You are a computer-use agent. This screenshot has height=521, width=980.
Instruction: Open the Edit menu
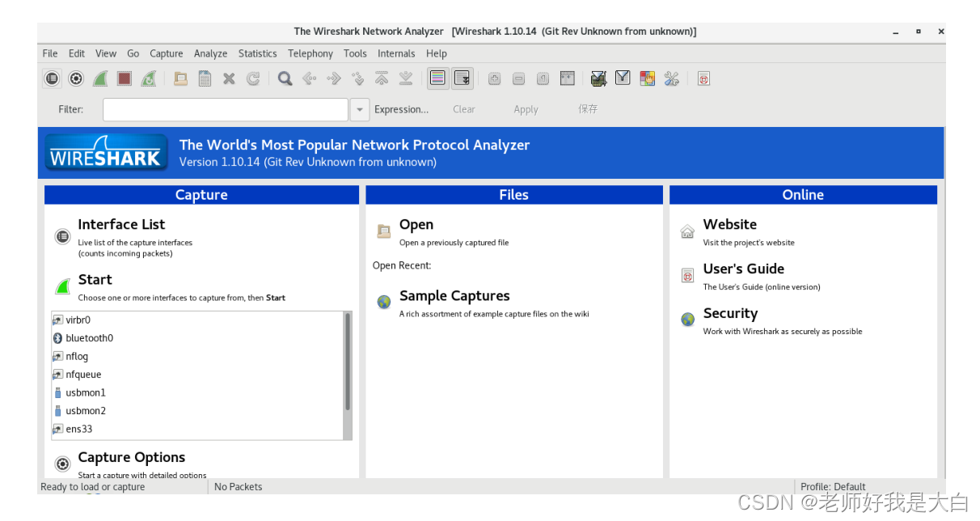click(77, 53)
